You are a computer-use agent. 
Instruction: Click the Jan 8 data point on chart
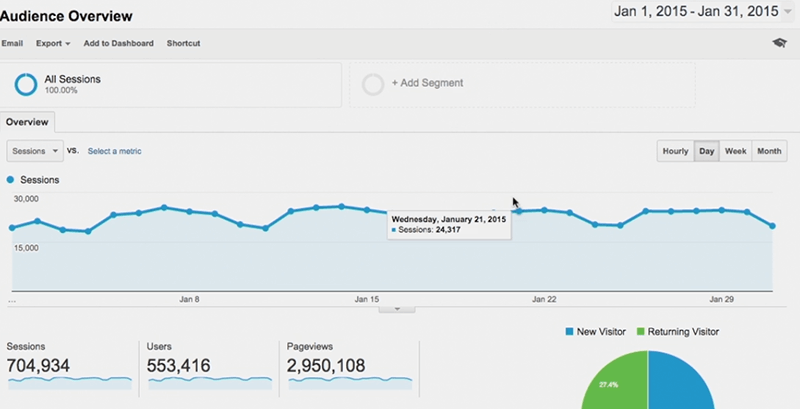[189, 211]
